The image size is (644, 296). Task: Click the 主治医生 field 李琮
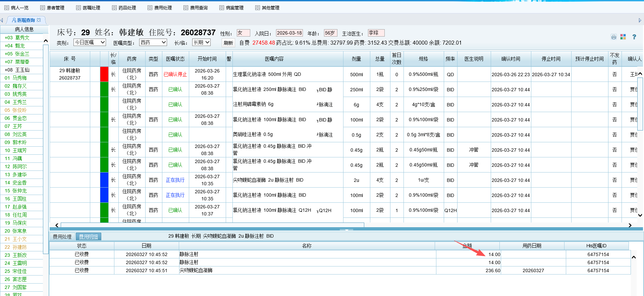[x=376, y=33]
